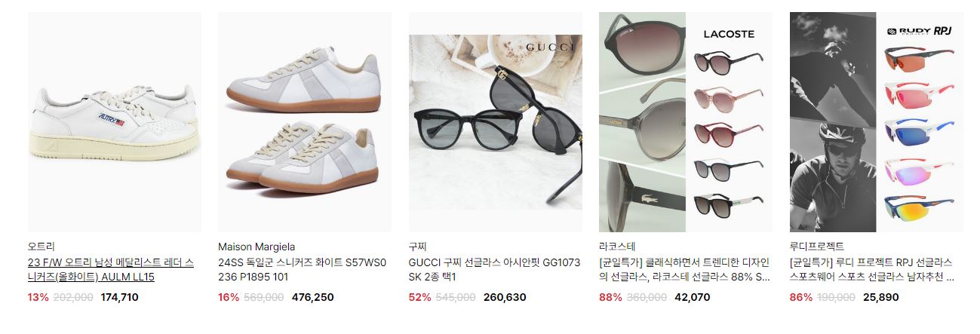
Task: Click the 오트리 brand name
Action: (41, 247)
